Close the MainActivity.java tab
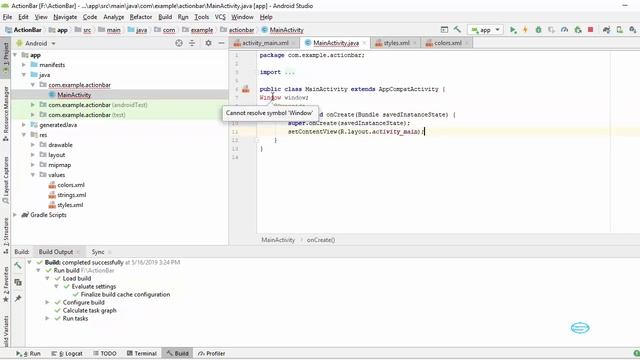 click(364, 43)
